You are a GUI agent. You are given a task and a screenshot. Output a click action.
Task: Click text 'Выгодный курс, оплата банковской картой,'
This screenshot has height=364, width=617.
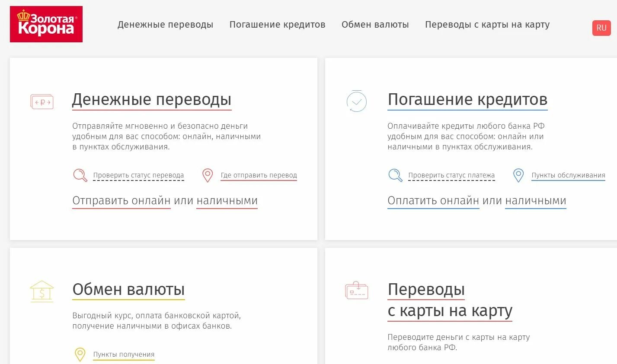[157, 316]
